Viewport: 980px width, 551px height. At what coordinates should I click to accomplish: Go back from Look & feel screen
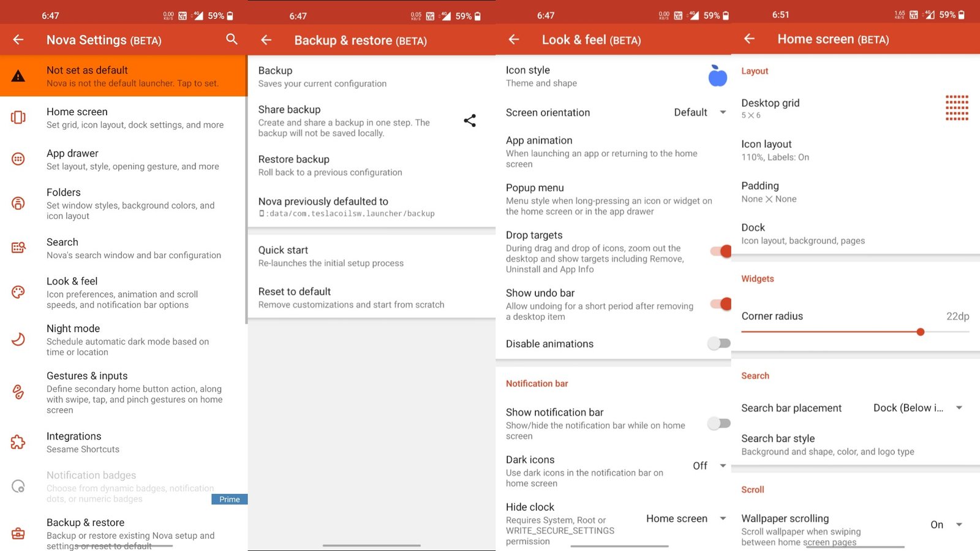(514, 39)
